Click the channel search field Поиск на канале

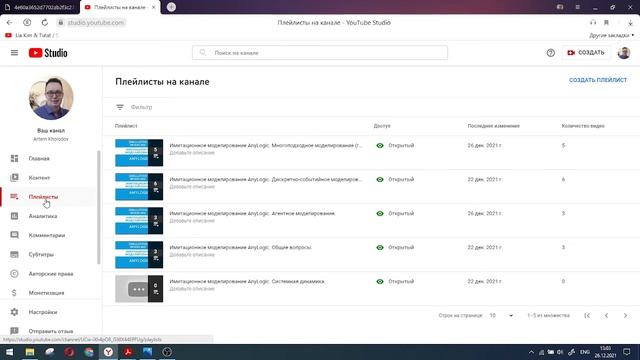pos(320,53)
